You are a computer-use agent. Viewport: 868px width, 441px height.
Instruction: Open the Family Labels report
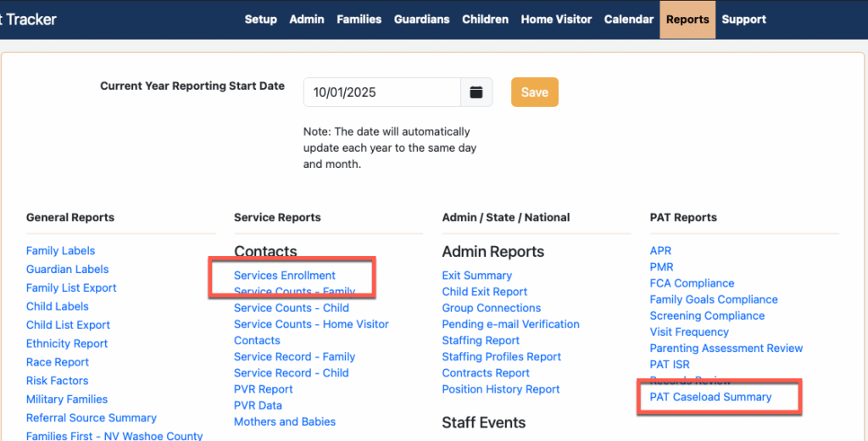[x=60, y=251]
